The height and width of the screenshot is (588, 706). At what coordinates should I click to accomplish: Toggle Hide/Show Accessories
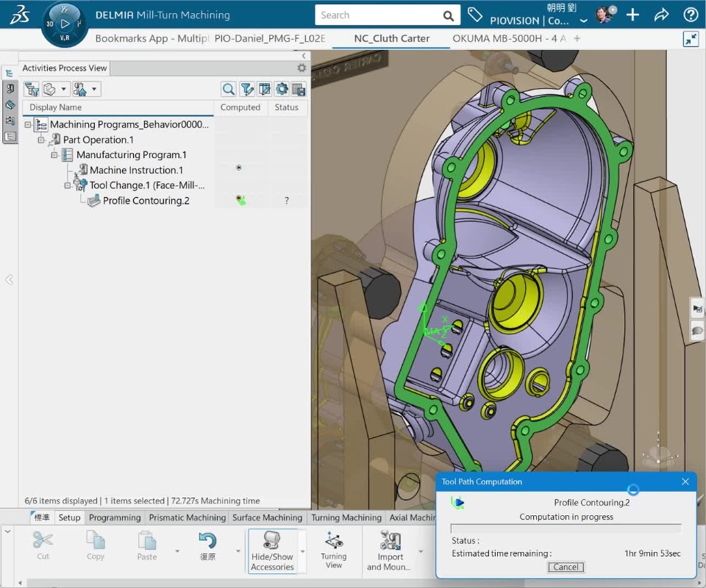click(272, 551)
